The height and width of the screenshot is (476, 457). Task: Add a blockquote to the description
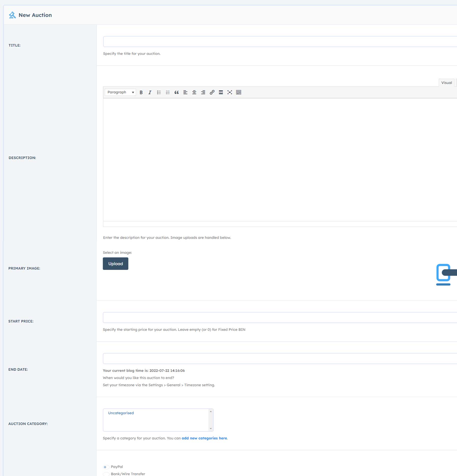tap(176, 92)
